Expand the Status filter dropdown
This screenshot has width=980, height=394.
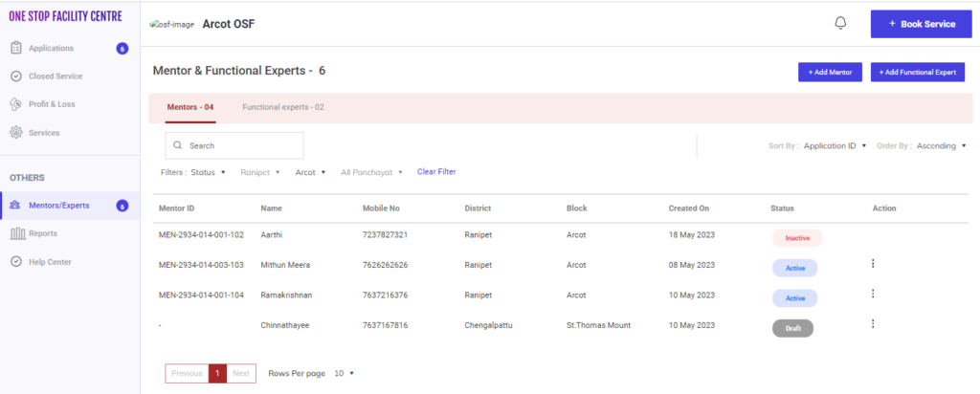point(208,173)
